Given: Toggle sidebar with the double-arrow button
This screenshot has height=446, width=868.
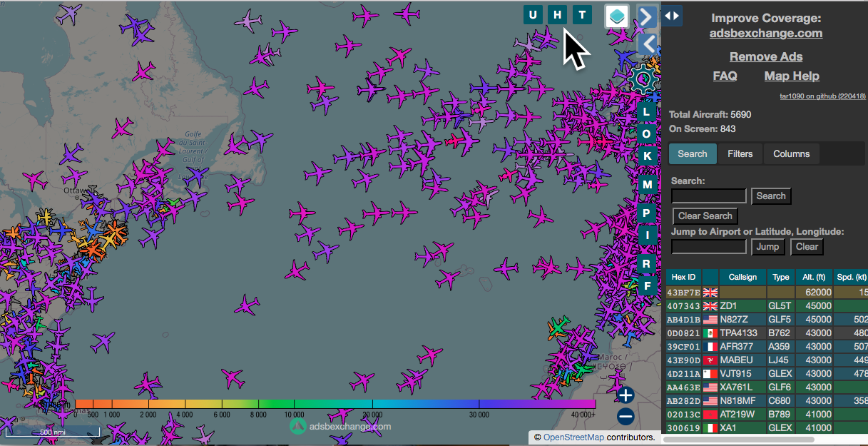Looking at the screenshot, I should click(672, 16).
